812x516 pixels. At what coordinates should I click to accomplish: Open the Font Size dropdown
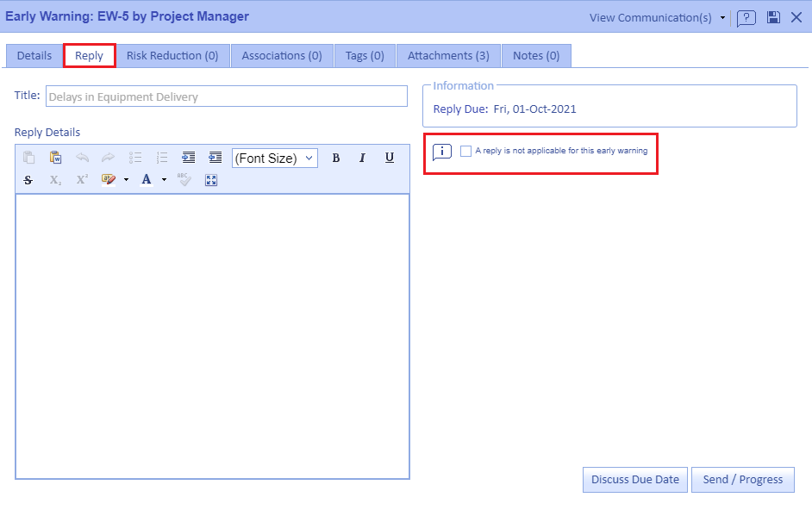click(274, 158)
